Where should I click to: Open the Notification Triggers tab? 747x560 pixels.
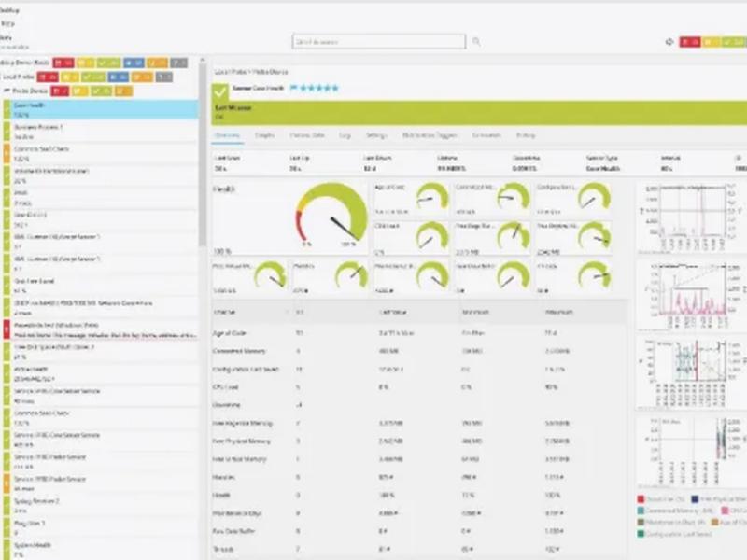click(x=430, y=135)
